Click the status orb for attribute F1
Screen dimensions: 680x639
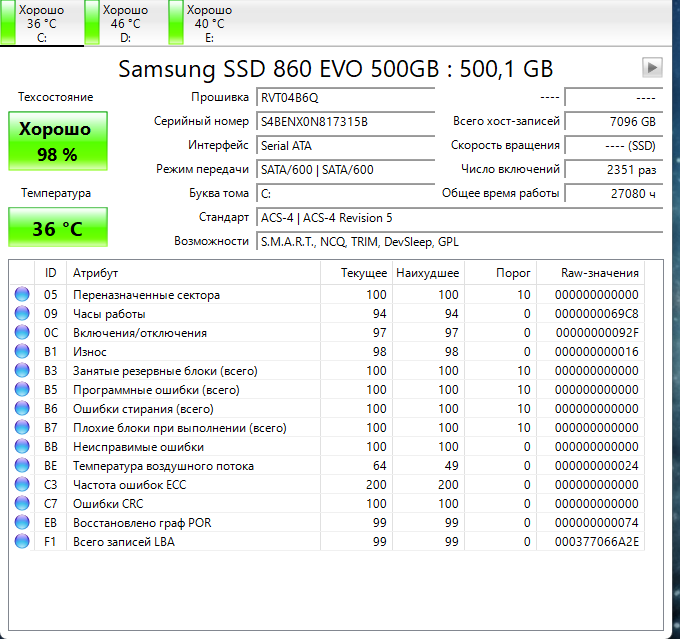point(22,541)
